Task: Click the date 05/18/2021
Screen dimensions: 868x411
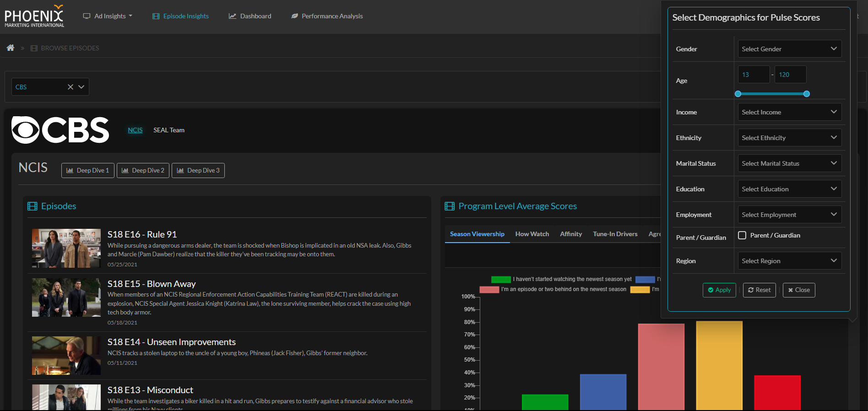Action: [x=122, y=323]
